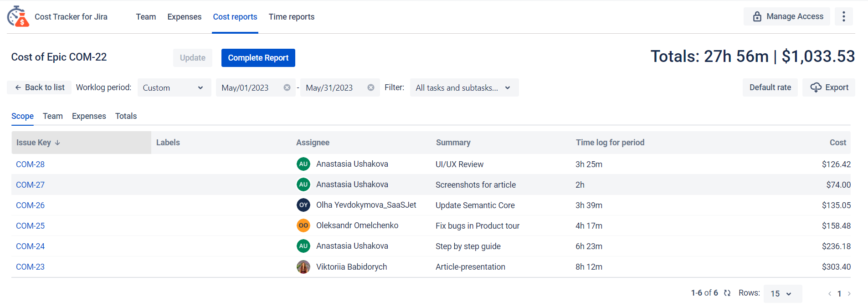Change Rows per page dropdown
This screenshot has height=307, width=868.
pos(782,294)
